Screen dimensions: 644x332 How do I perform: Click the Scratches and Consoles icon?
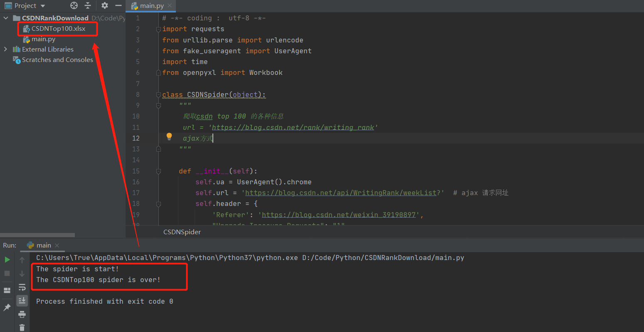pos(17,60)
